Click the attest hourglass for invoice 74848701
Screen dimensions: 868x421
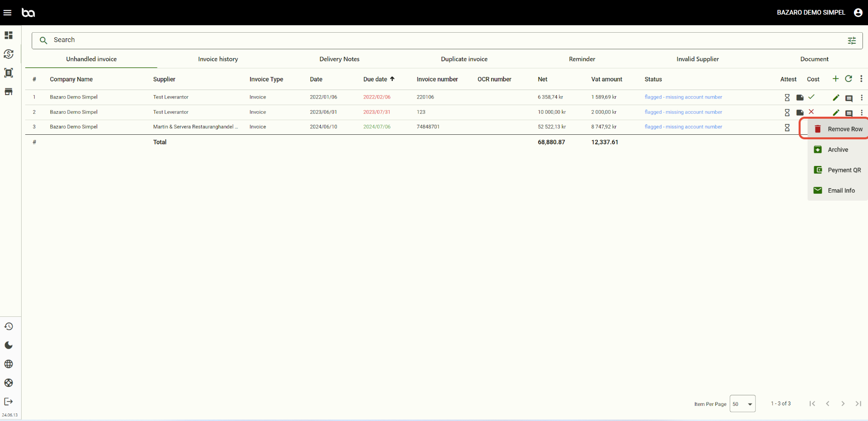point(787,128)
